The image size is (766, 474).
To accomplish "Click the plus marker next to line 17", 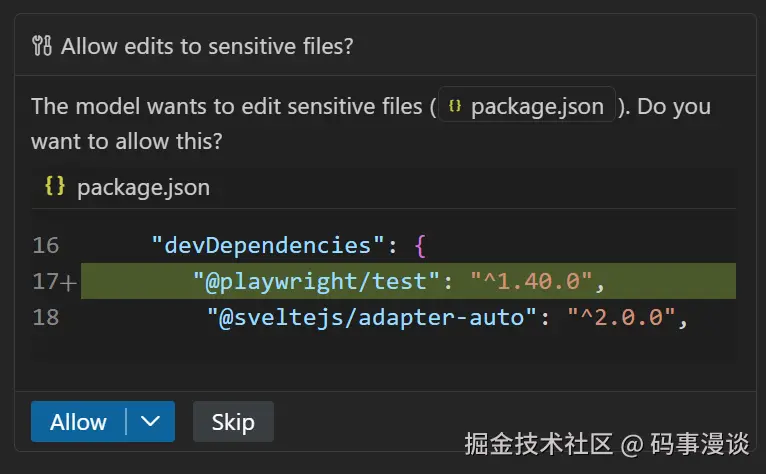I will tap(68, 283).
